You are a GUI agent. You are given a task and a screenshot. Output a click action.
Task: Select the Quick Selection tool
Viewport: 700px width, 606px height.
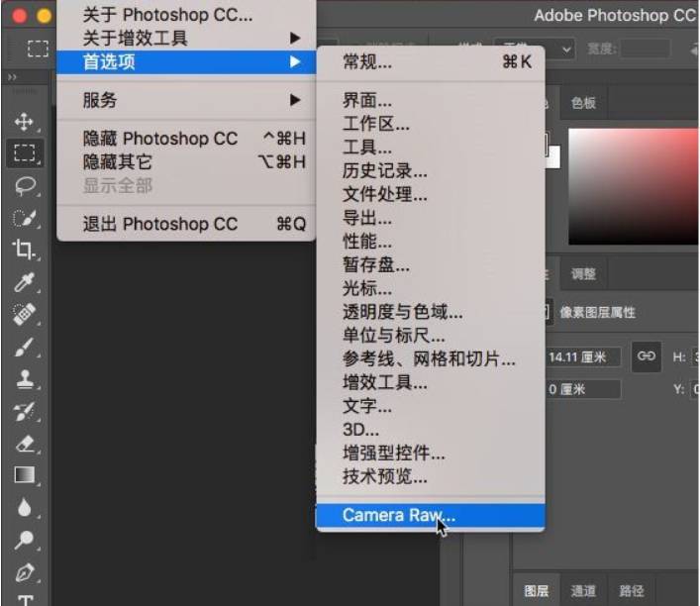tap(25, 218)
